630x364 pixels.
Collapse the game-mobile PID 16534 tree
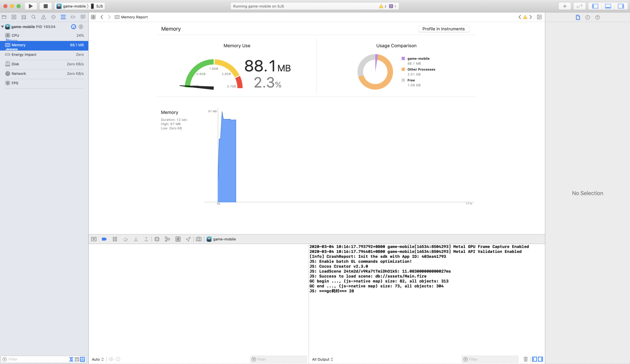tap(3, 27)
